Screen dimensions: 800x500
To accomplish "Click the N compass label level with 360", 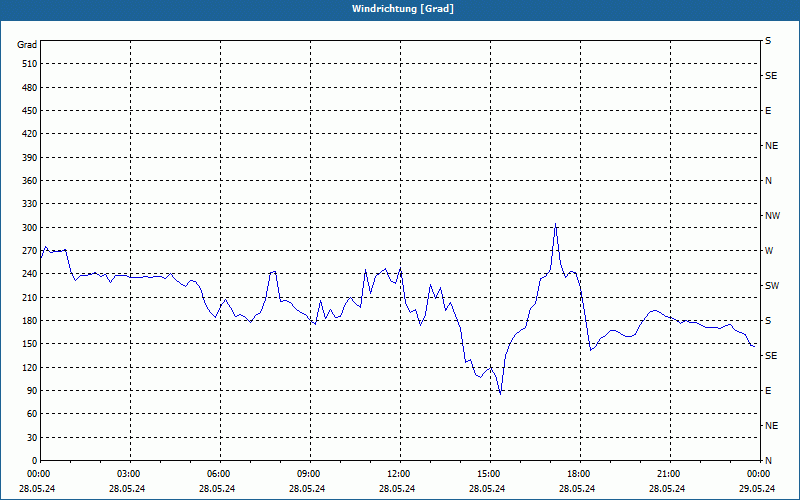I will [x=768, y=181].
